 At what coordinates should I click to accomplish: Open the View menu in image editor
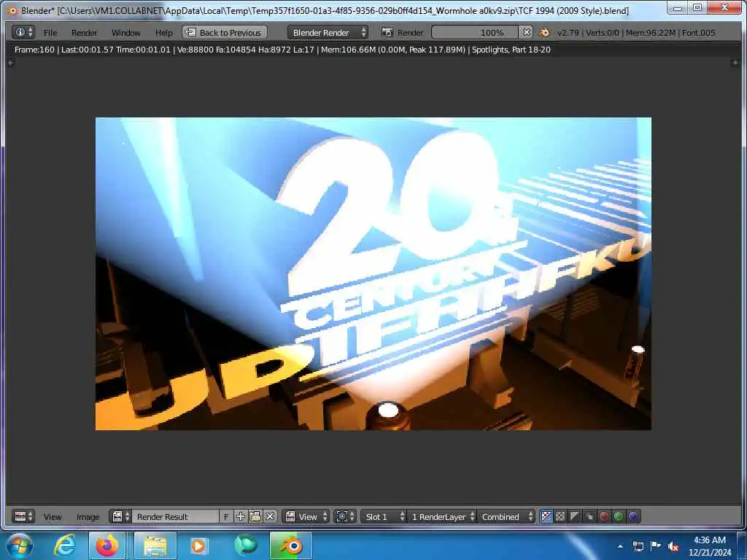(x=53, y=517)
